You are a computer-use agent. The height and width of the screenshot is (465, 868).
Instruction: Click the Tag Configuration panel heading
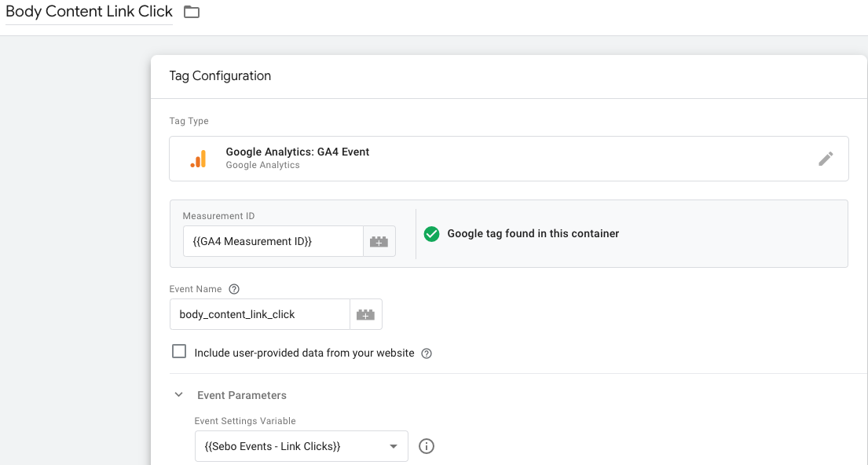[220, 76]
